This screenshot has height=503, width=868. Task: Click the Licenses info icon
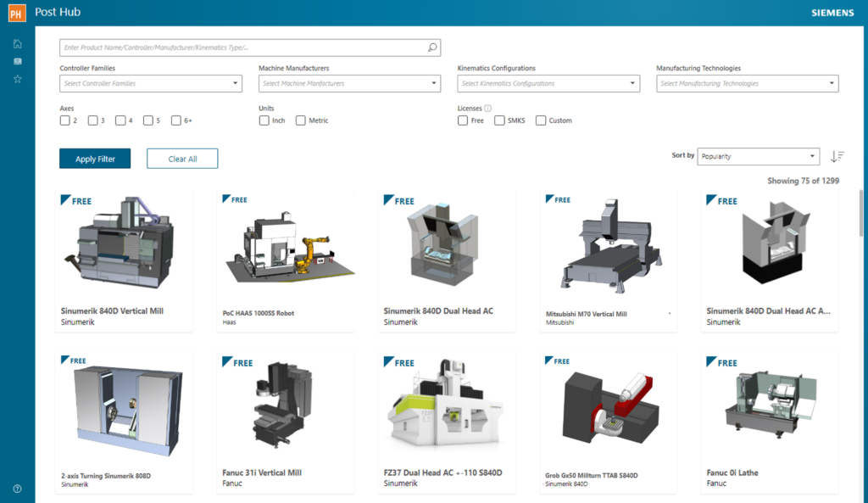[x=486, y=108]
